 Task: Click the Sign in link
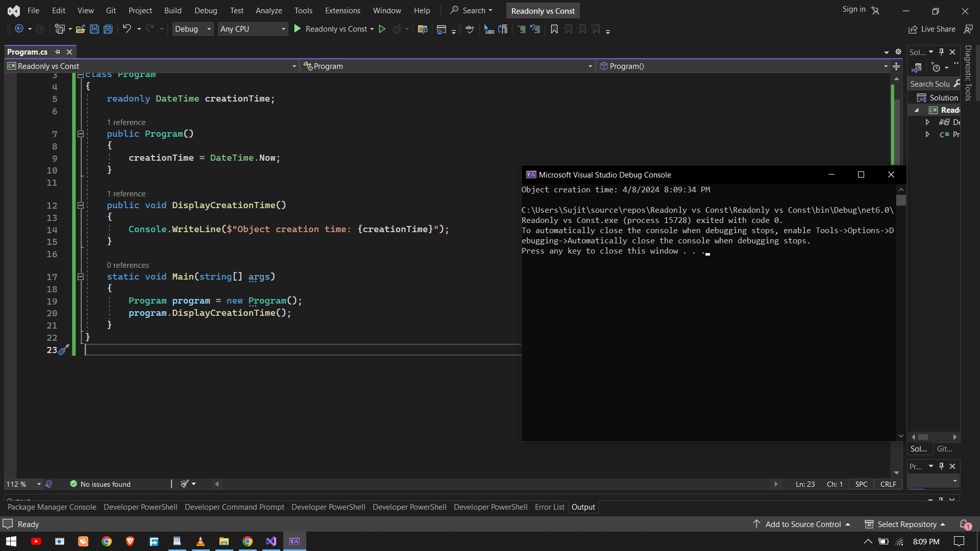[853, 9]
